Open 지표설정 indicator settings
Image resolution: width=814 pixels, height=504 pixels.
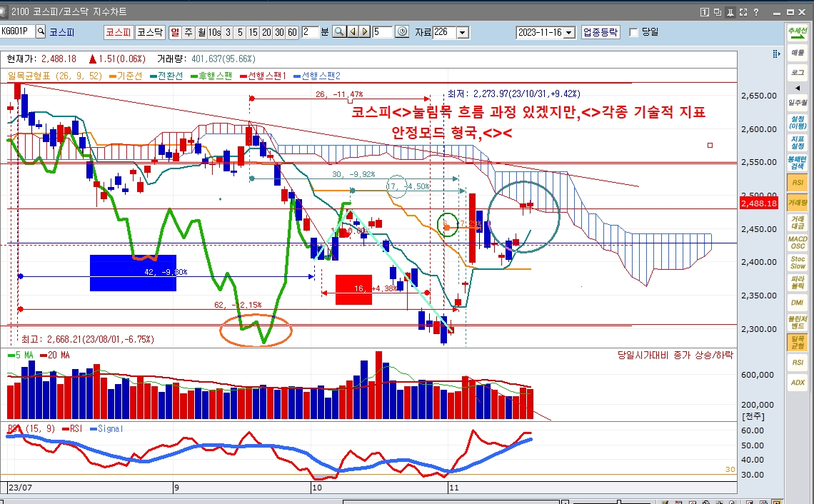tap(798, 142)
